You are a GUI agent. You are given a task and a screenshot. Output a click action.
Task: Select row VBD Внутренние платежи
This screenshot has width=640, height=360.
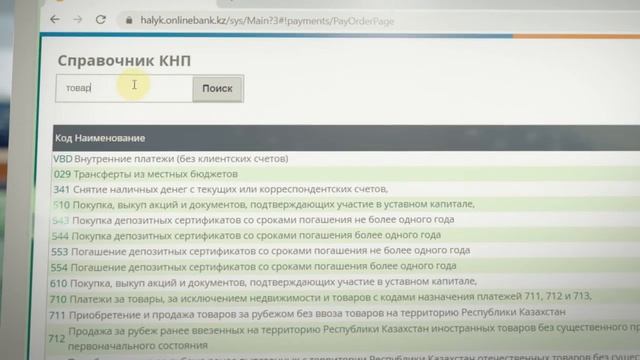(x=346, y=158)
